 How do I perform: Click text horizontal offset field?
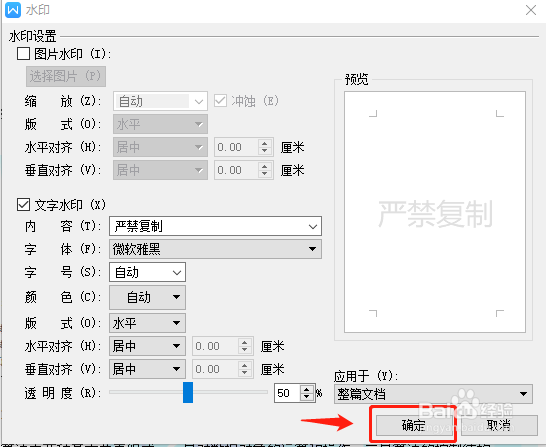point(216,346)
